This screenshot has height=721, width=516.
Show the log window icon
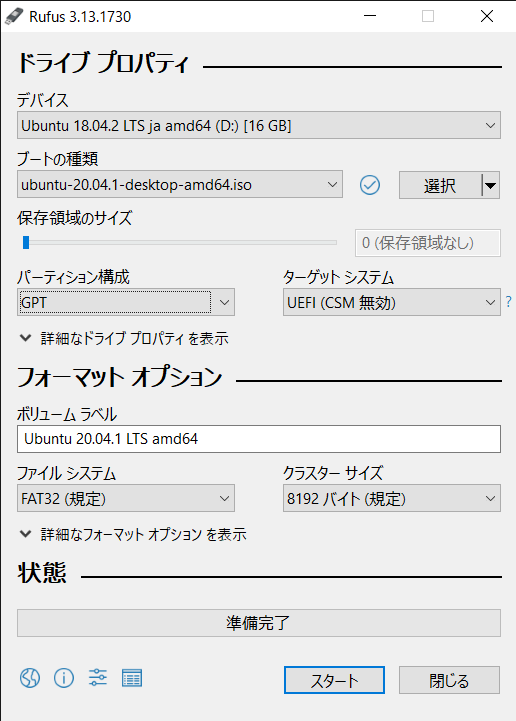pyautogui.click(x=132, y=678)
